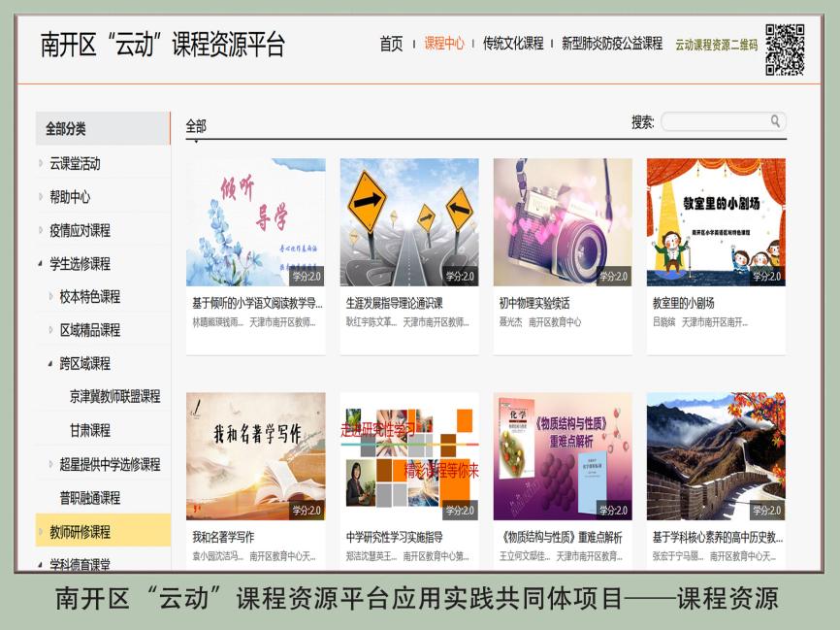Click the search magnifier icon

(775, 121)
